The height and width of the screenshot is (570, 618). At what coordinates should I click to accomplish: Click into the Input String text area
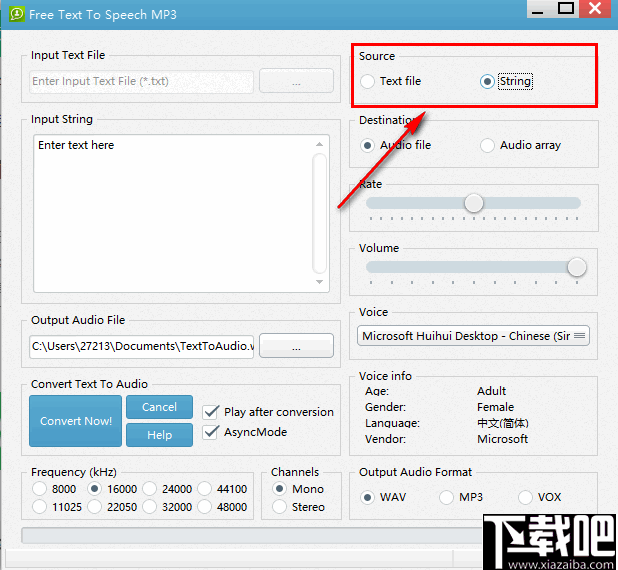click(173, 214)
